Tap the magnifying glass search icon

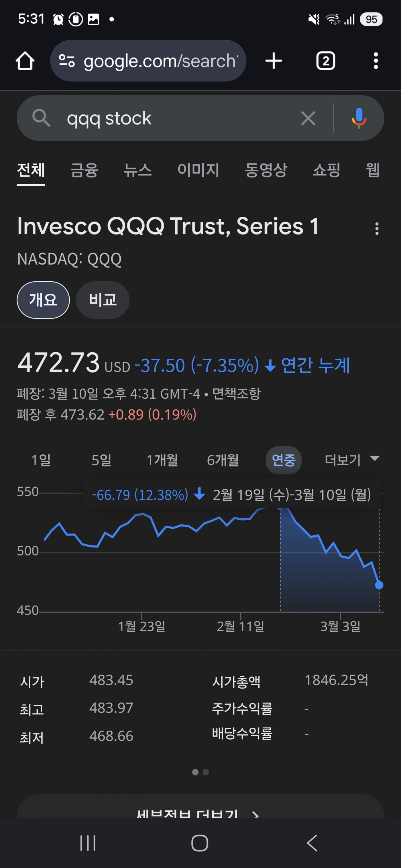[x=41, y=118]
